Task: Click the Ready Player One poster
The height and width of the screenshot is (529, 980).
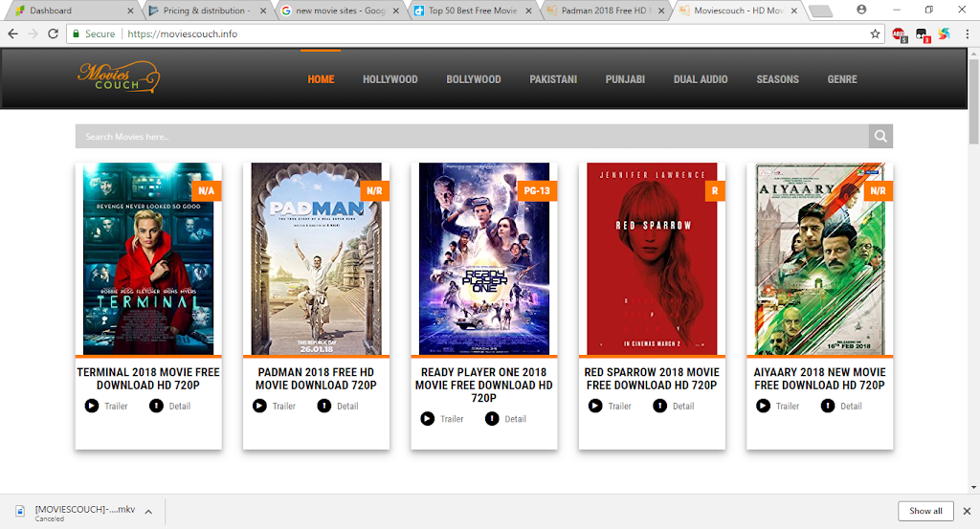Action: pos(483,258)
